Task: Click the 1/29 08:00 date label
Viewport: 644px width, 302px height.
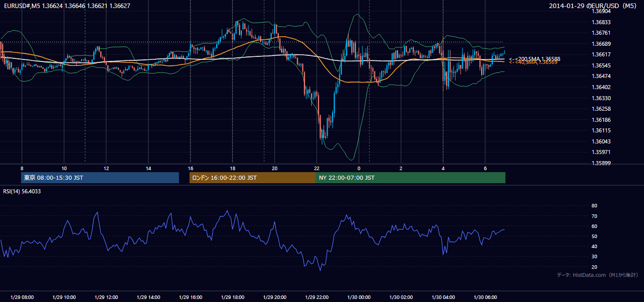Action: (22, 297)
